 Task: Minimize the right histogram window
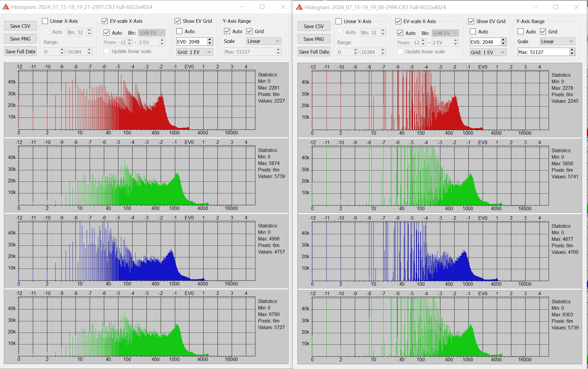535,7
